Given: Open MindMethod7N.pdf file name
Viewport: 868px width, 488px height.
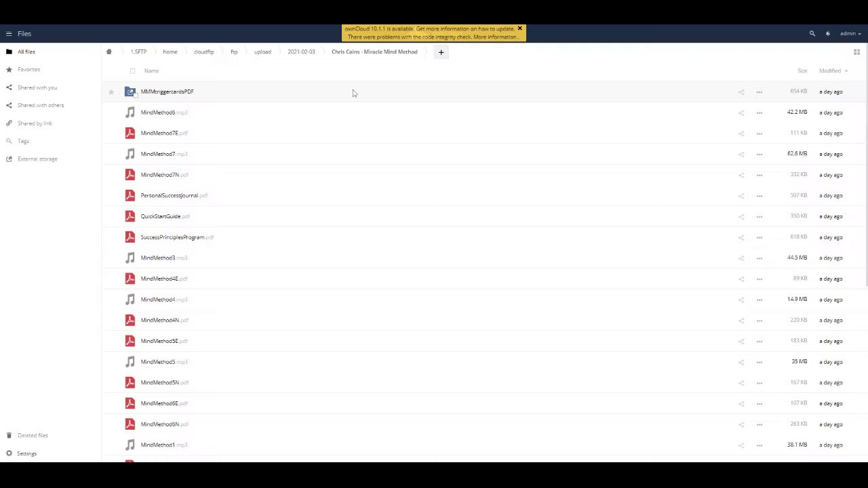Looking at the screenshot, I should coord(164,175).
